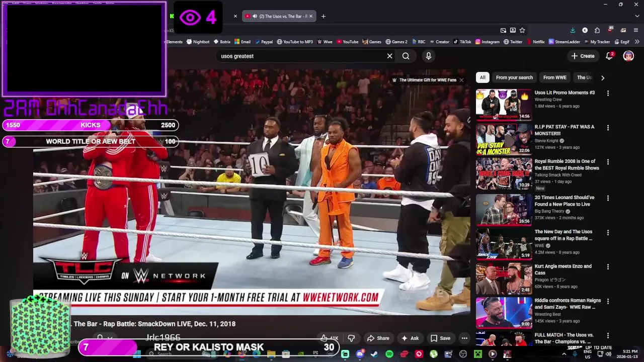The image size is (644, 362).
Task: Open a new browser tab
Action: 324,16
